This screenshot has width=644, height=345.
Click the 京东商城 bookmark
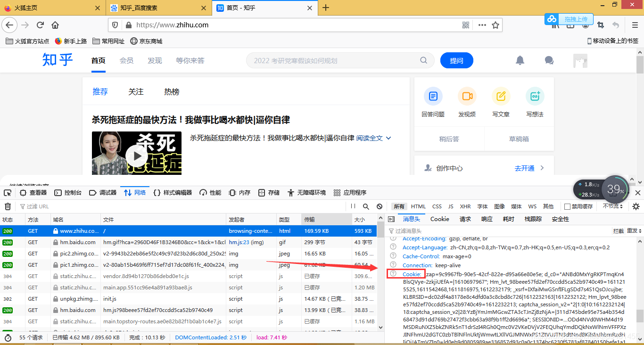146,41
